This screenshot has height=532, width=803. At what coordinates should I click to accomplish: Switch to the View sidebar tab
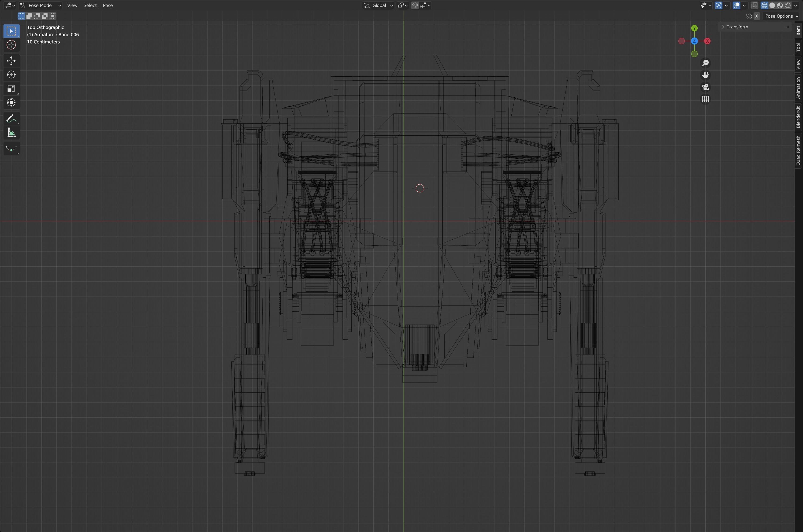click(799, 65)
